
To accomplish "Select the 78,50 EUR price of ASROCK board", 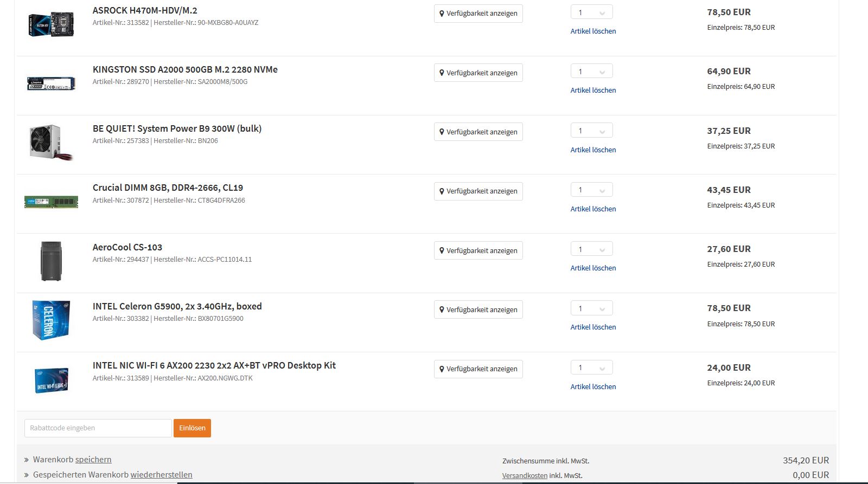I will coord(729,12).
